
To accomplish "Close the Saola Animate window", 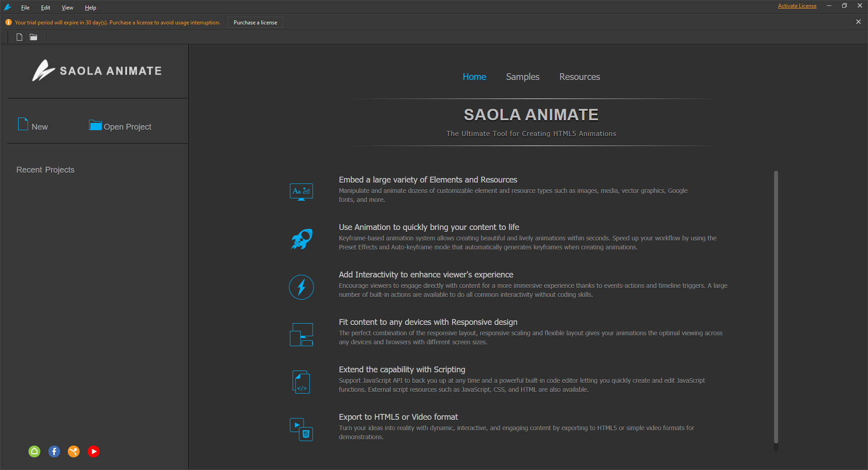I will (860, 6).
